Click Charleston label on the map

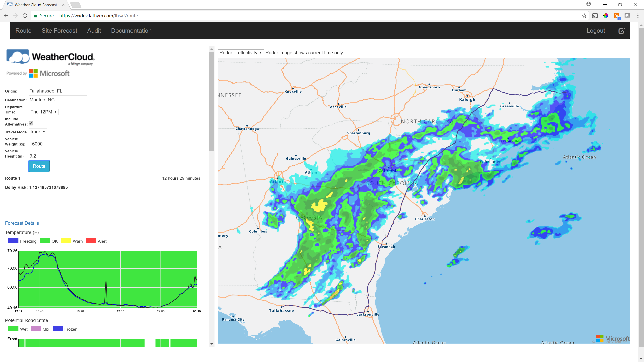coord(425,219)
